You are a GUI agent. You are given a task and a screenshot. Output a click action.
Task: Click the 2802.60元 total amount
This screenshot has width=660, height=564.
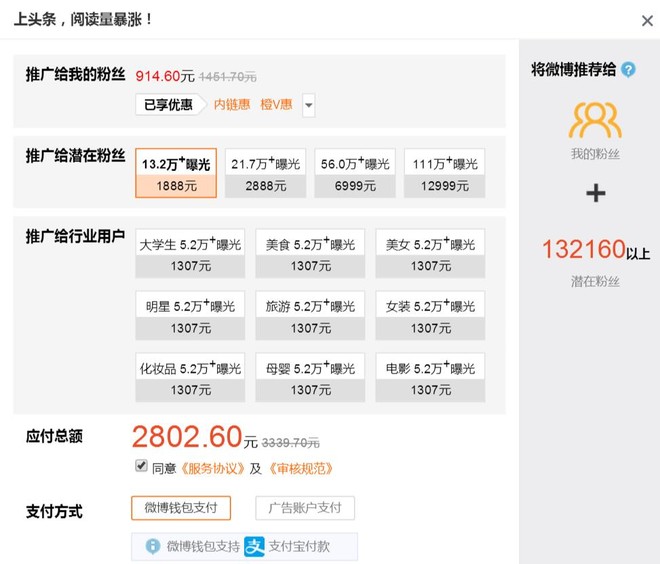[194, 437]
